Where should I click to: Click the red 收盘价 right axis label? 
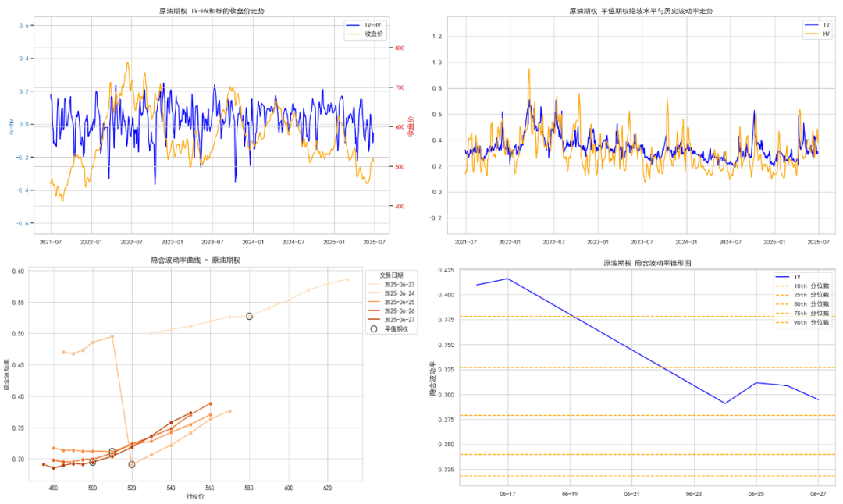[x=411, y=126]
